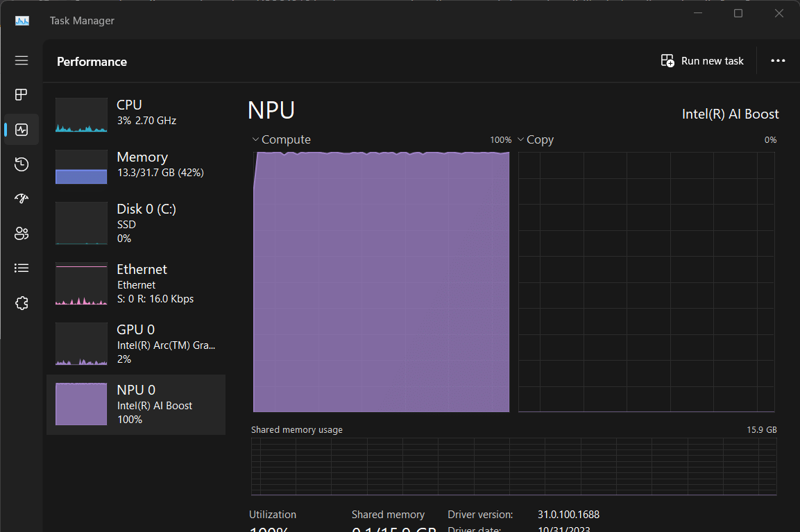Viewport: 800px width, 532px height.
Task: Switch to the Memory performance view
Action: tap(136, 166)
